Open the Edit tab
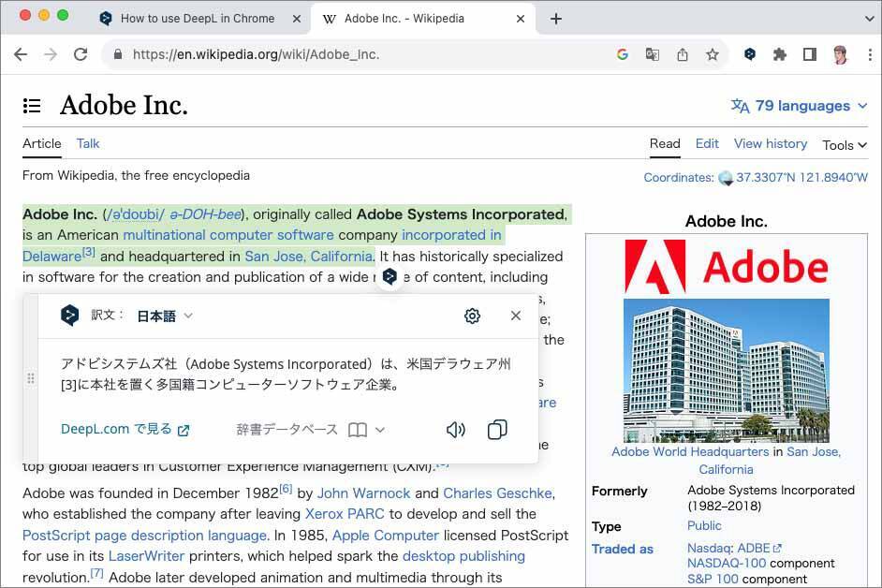 pyautogui.click(x=707, y=143)
